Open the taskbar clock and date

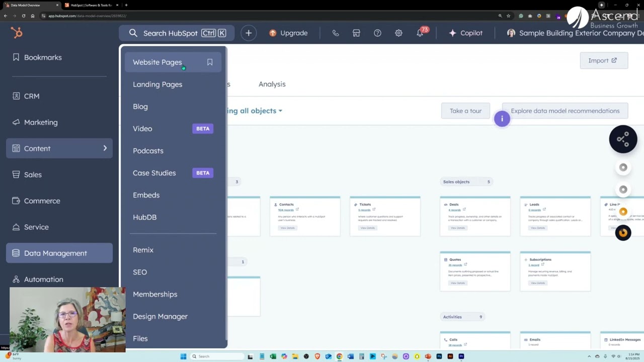tap(633, 356)
